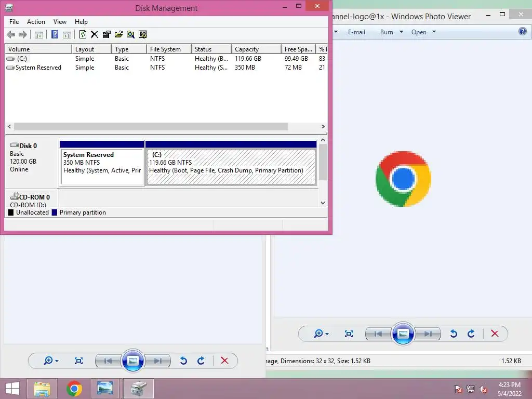Open Help via the blue question-mark toolbar icon
This screenshot has width=532, height=399.
tap(55, 34)
